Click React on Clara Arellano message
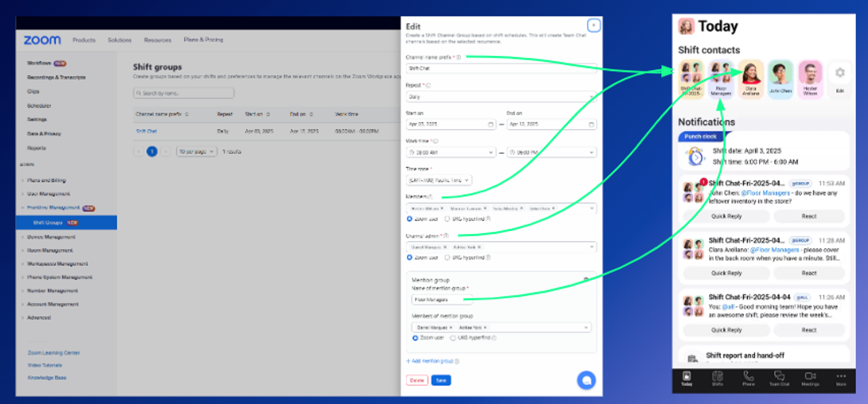 point(809,273)
